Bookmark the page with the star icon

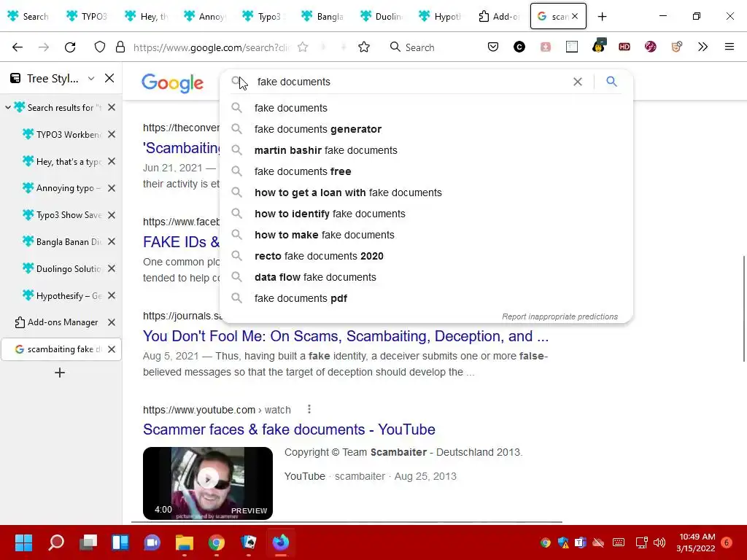click(x=364, y=47)
